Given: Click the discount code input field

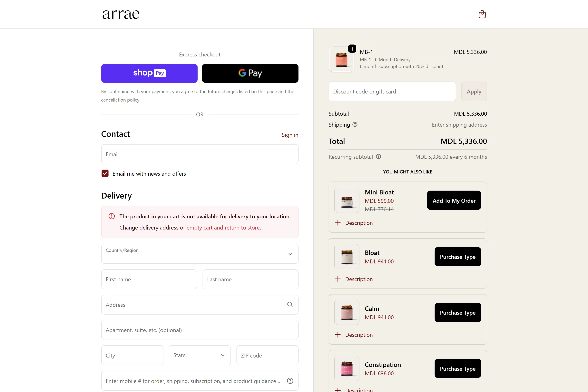Looking at the screenshot, I should point(392,92).
